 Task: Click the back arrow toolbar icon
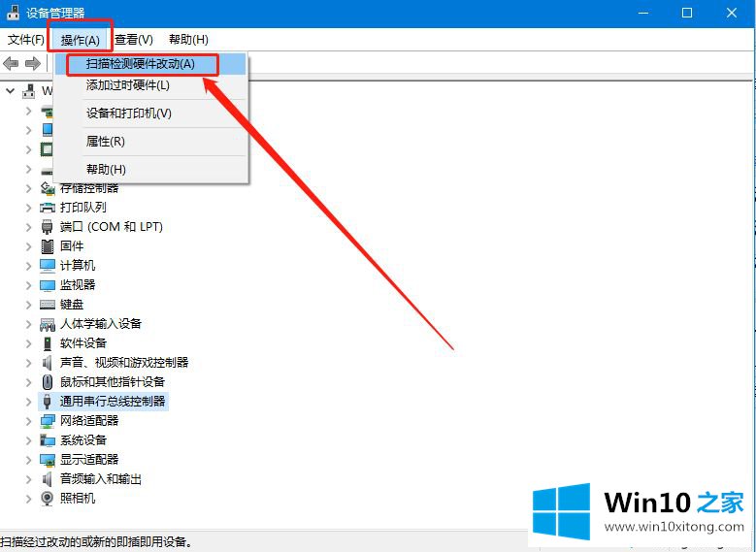(12, 63)
